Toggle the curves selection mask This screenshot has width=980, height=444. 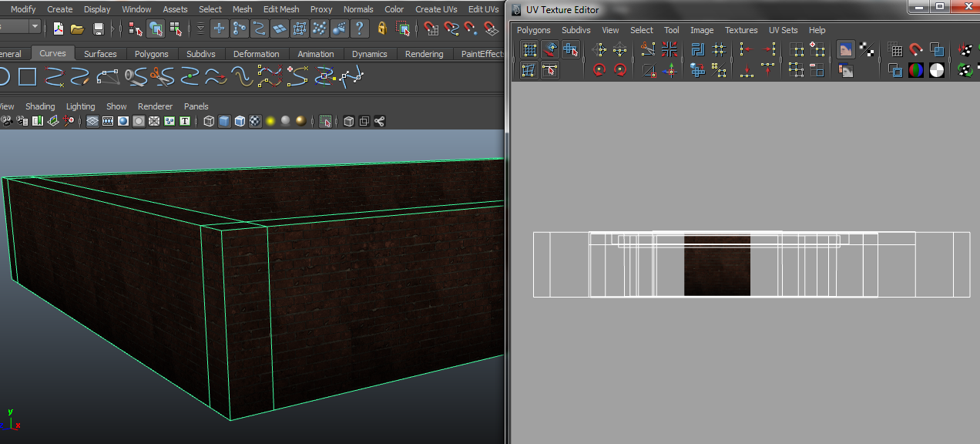click(260, 29)
